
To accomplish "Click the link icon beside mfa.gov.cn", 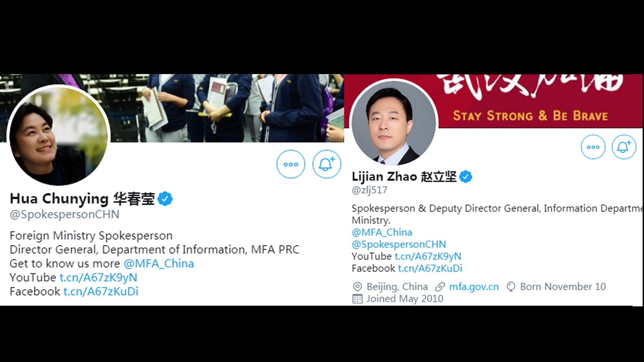I will click(440, 287).
